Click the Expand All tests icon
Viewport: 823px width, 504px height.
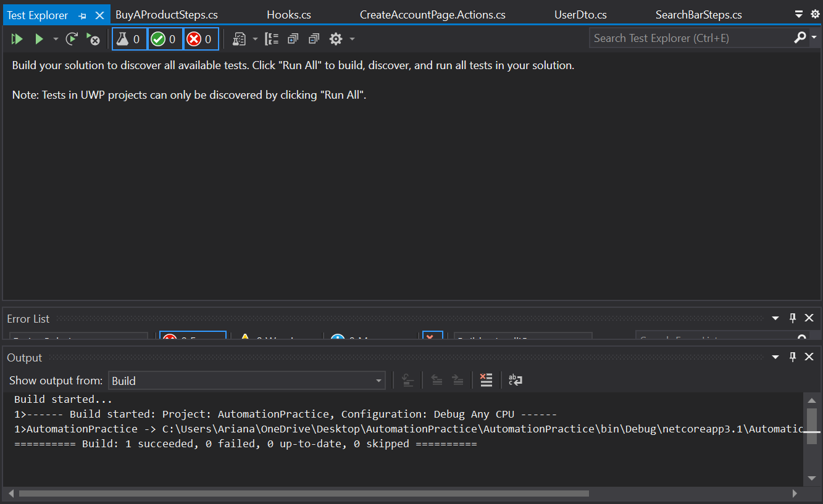293,39
